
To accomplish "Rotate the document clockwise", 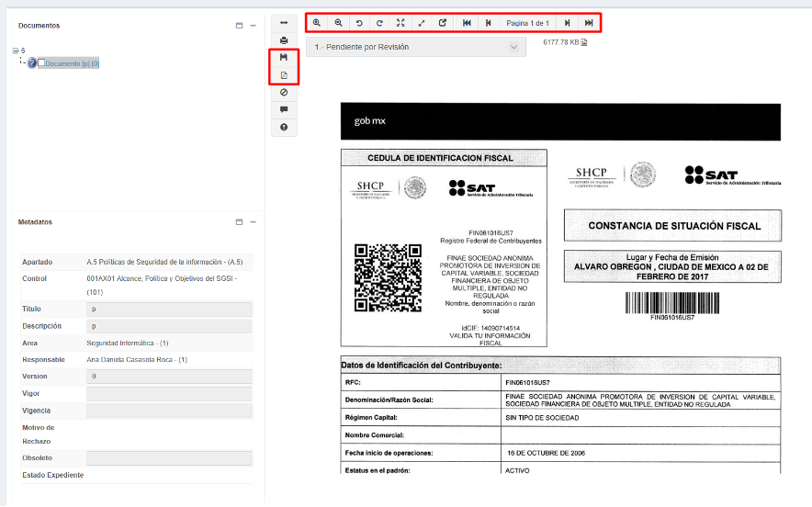I will [x=379, y=23].
